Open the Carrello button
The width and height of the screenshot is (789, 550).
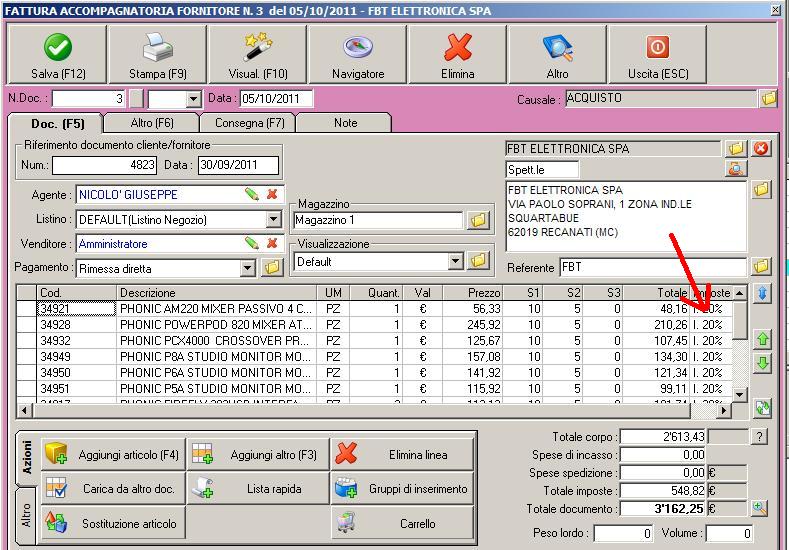click(404, 523)
